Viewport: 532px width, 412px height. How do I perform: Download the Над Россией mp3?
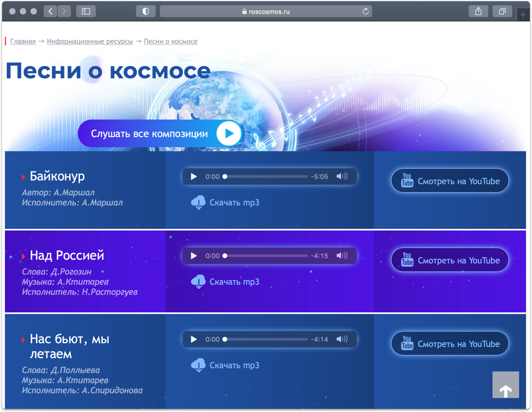[x=226, y=282]
